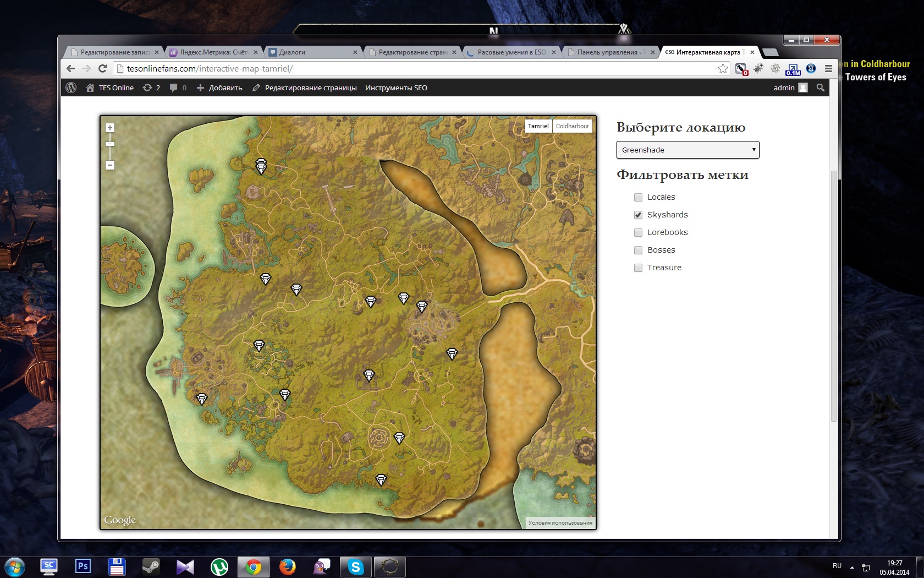Image resolution: width=924 pixels, height=578 pixels.
Task: Open Windows Start menu
Action: 15,567
